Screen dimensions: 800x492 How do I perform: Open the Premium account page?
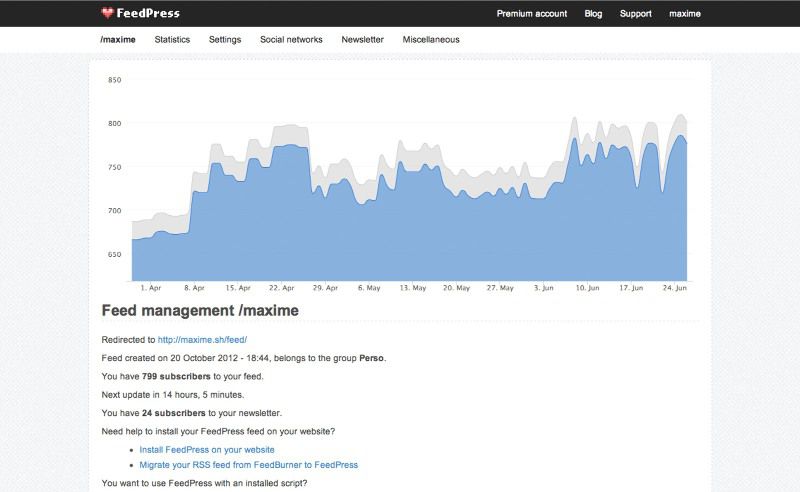point(531,14)
